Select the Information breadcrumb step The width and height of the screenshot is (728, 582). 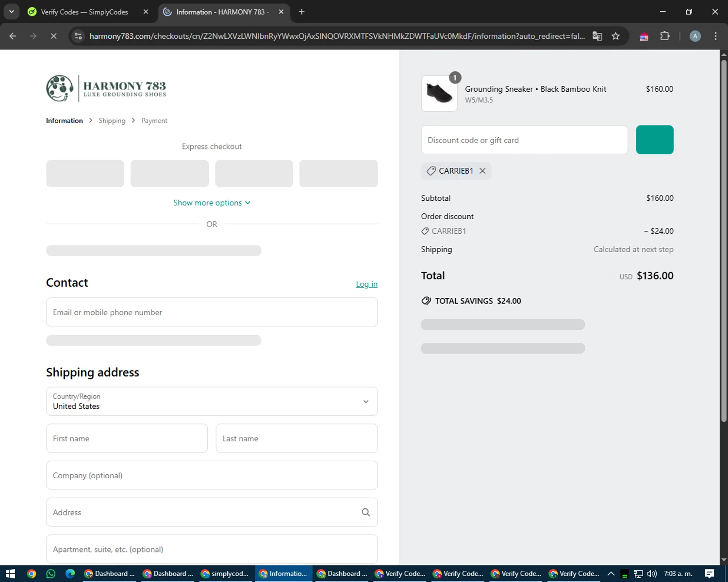65,121
